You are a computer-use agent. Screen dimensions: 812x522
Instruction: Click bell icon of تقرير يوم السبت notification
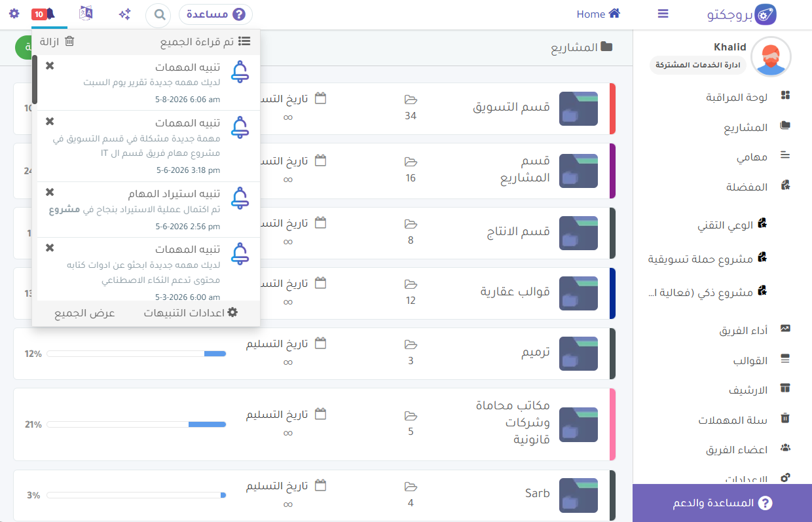[x=240, y=71]
